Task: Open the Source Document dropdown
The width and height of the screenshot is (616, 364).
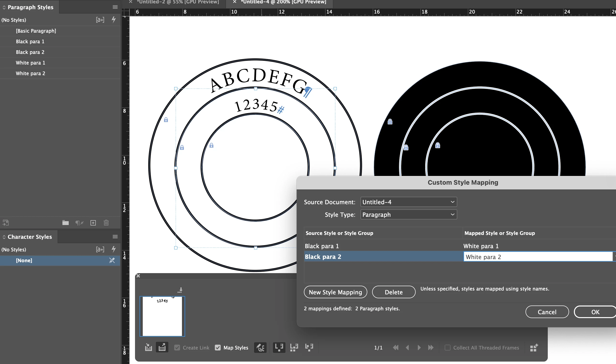Action: point(408,202)
